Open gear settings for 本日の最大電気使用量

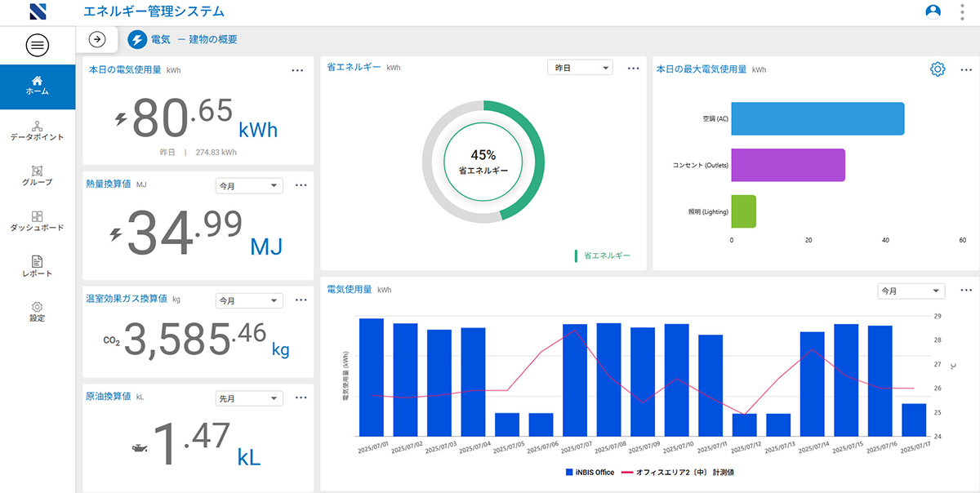coord(938,69)
